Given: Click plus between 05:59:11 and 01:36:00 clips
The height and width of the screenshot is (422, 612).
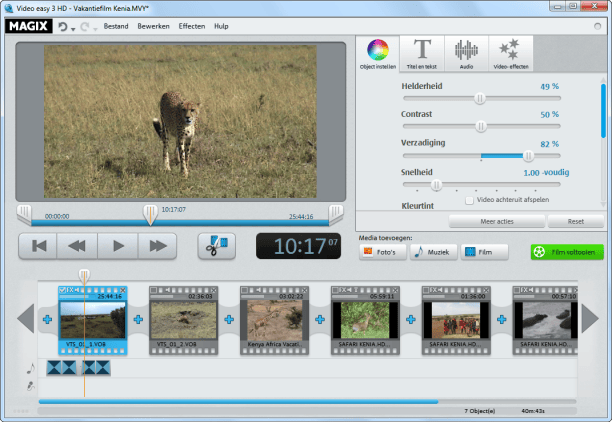Looking at the screenshot, I should 411,320.
